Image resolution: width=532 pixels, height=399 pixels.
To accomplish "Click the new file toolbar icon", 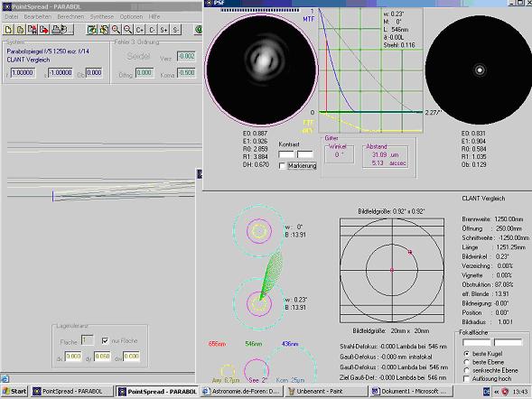I will (x=8, y=30).
